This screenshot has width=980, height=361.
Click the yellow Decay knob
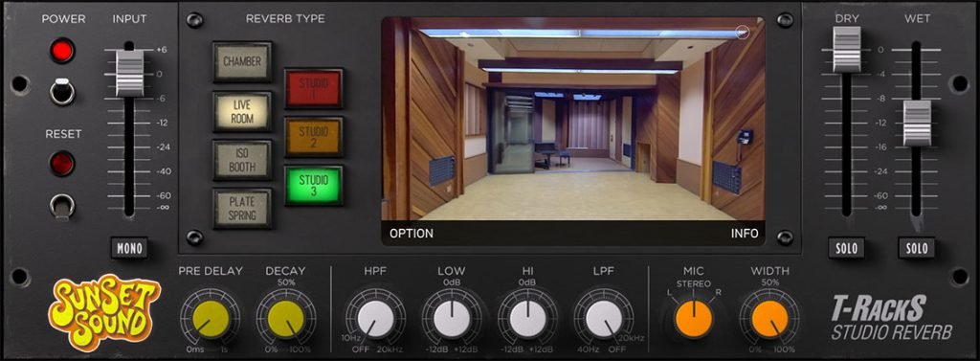[286, 319]
